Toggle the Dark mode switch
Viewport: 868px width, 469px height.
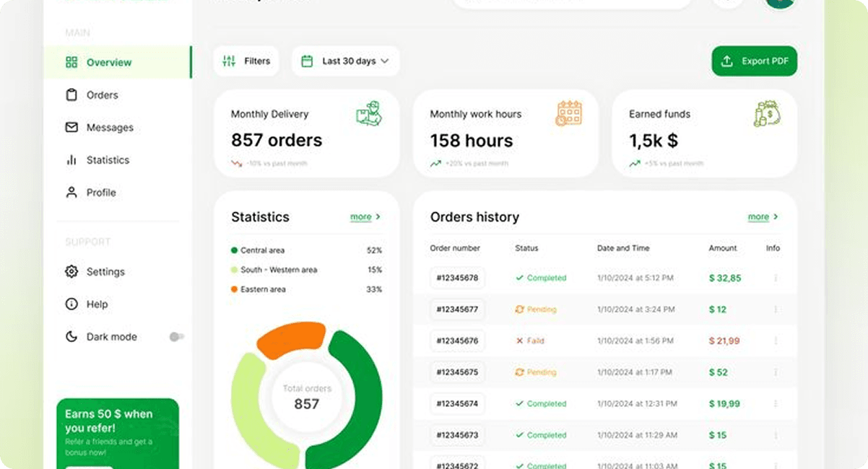[x=176, y=337]
